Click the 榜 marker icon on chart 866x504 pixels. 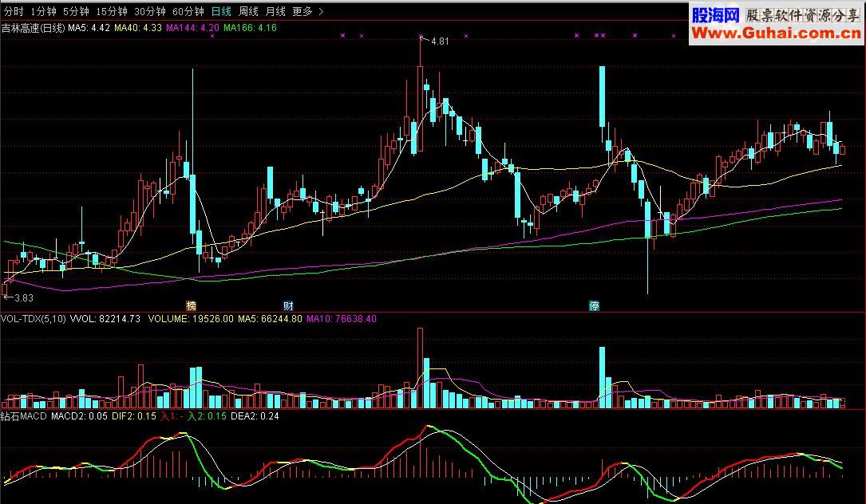(191, 305)
